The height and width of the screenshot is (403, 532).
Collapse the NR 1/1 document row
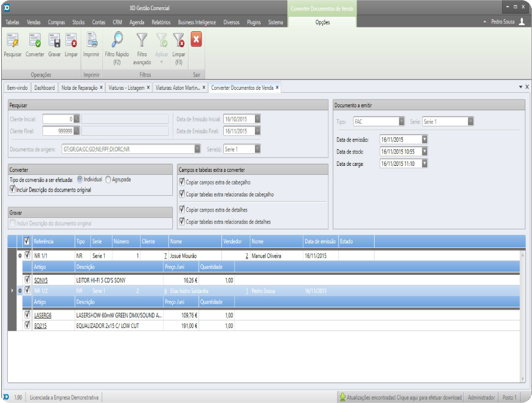coord(20,256)
